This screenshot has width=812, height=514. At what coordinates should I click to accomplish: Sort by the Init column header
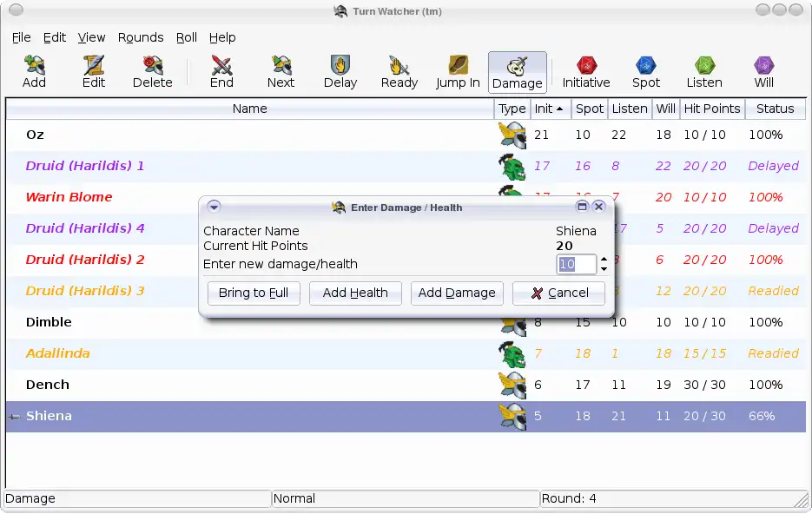point(551,109)
